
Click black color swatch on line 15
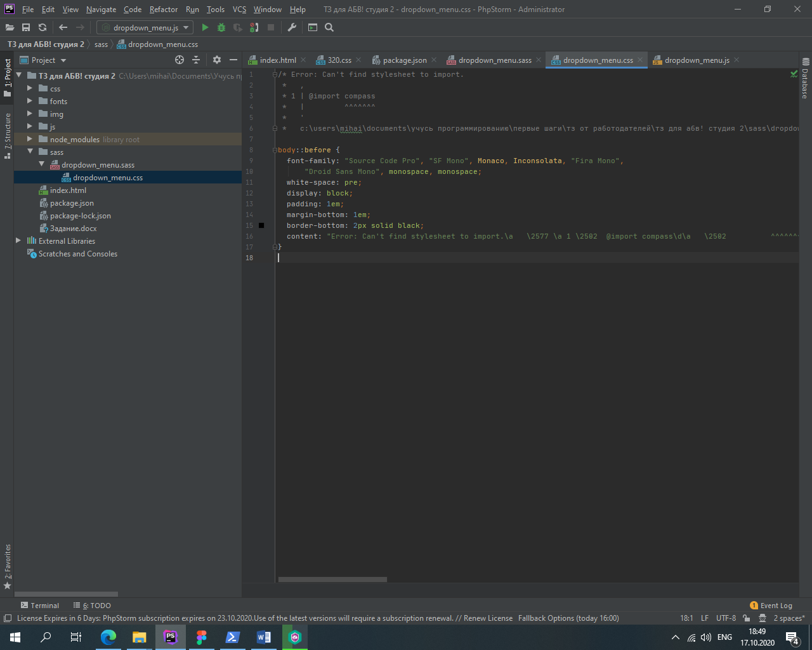261,225
